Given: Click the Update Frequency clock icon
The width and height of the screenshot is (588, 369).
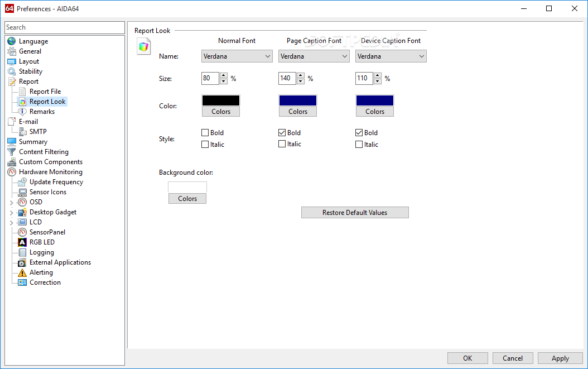Looking at the screenshot, I should [x=22, y=182].
